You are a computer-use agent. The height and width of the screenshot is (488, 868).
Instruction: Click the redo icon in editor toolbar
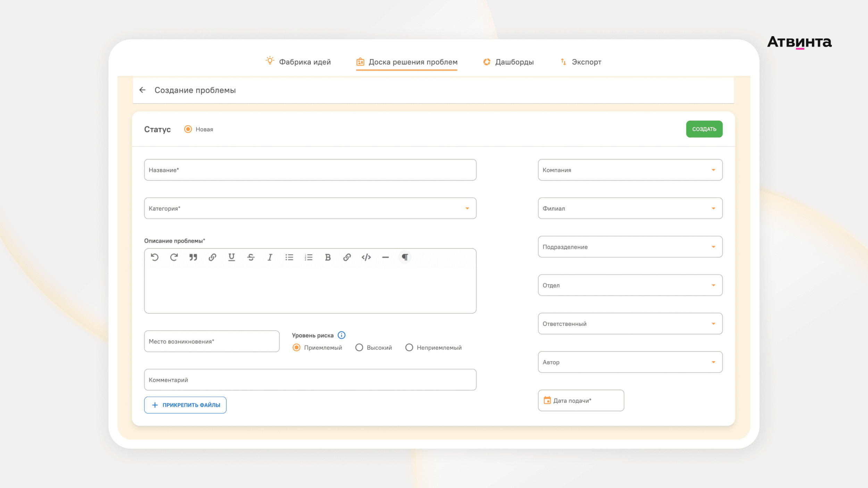[x=174, y=257]
